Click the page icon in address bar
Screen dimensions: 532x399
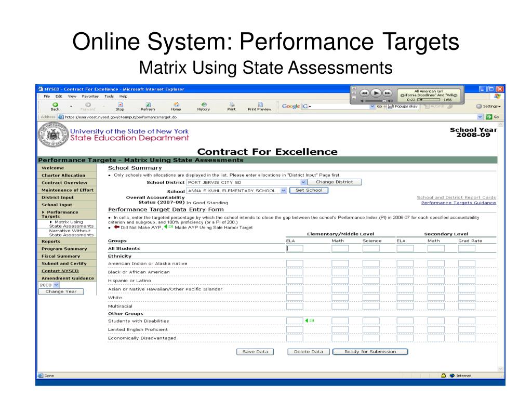(x=61, y=117)
